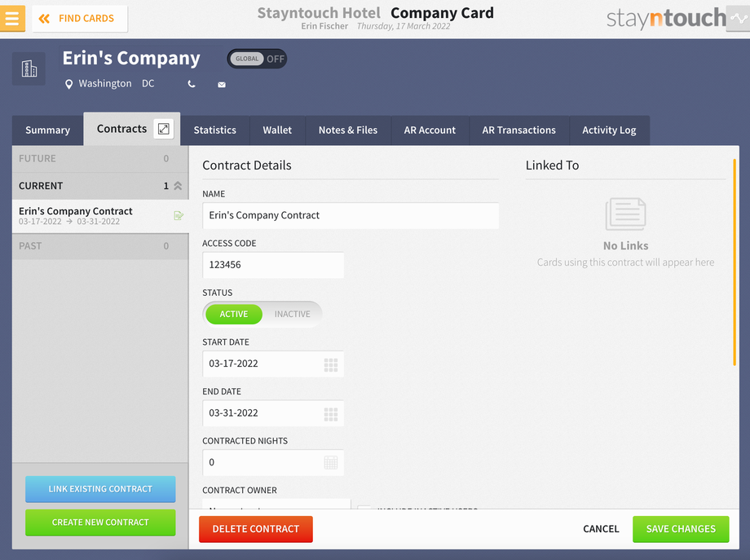The image size is (750, 560).
Task: Set contract status to Active
Action: click(x=234, y=314)
